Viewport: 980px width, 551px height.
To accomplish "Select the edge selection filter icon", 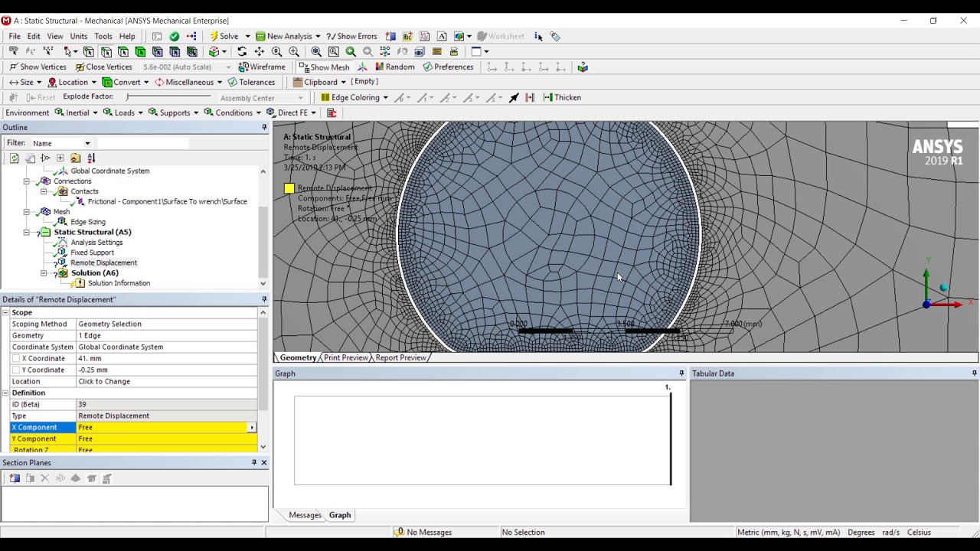I will 106,51.
